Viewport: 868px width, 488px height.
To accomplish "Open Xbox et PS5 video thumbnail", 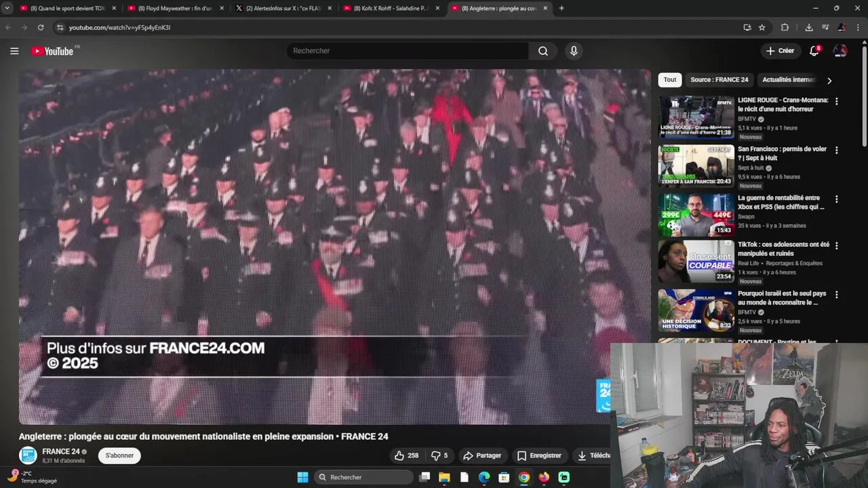I will pos(696,215).
